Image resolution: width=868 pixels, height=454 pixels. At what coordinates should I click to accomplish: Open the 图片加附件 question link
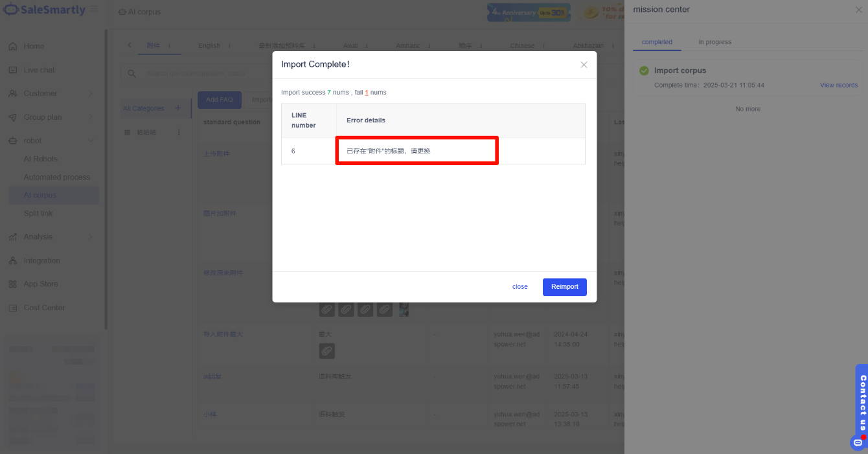click(x=220, y=213)
